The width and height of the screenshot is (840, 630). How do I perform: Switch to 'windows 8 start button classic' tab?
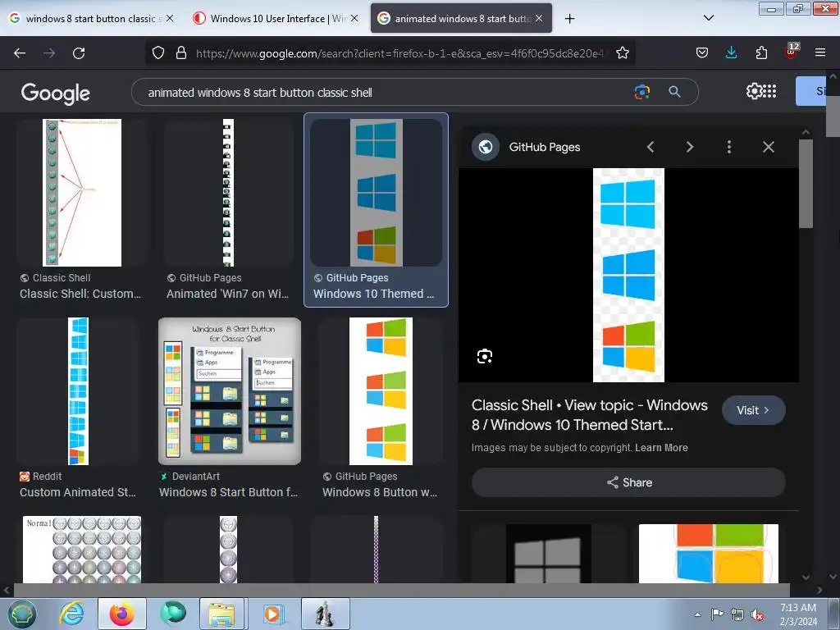tap(90, 19)
